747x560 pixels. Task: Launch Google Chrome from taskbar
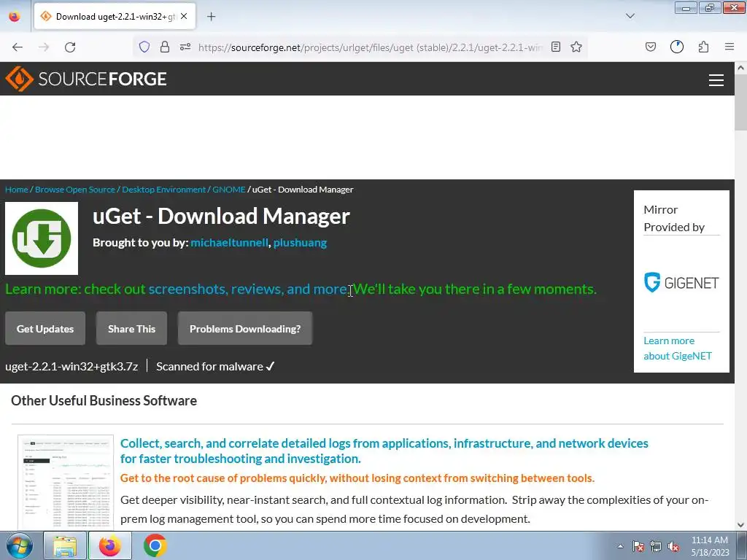coord(155,545)
